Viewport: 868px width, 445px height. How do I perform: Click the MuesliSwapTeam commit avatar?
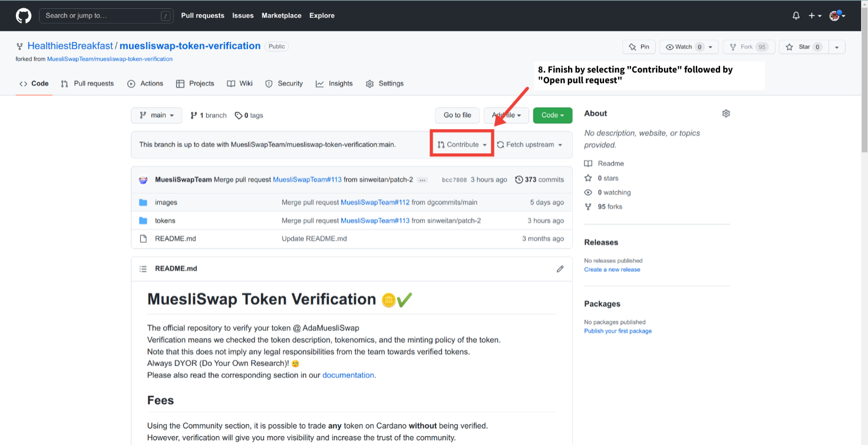[x=143, y=180]
